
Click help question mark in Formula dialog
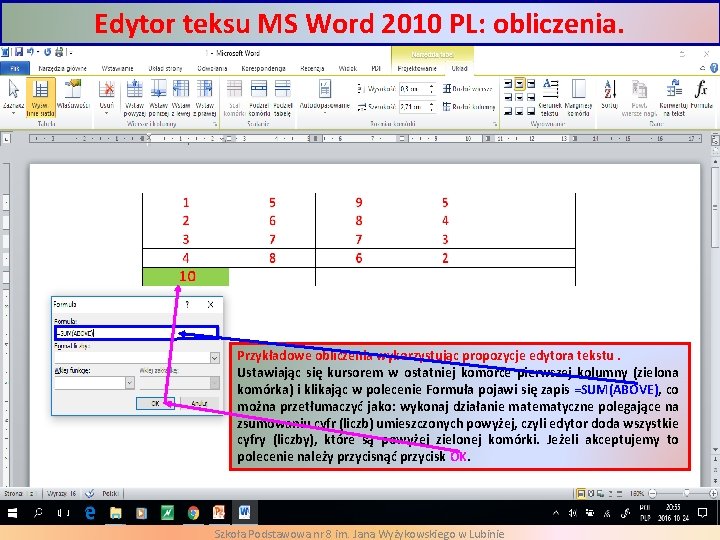[187, 304]
